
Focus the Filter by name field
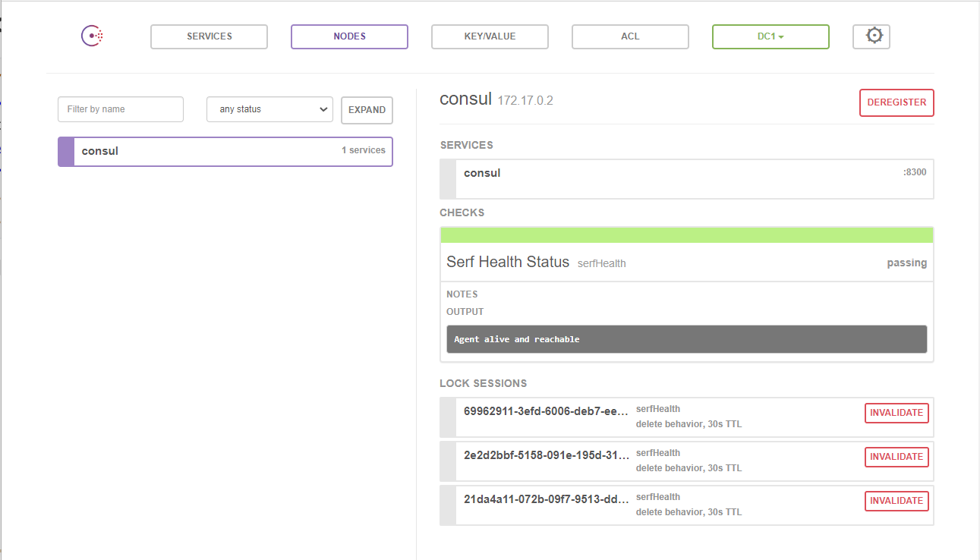[121, 109]
